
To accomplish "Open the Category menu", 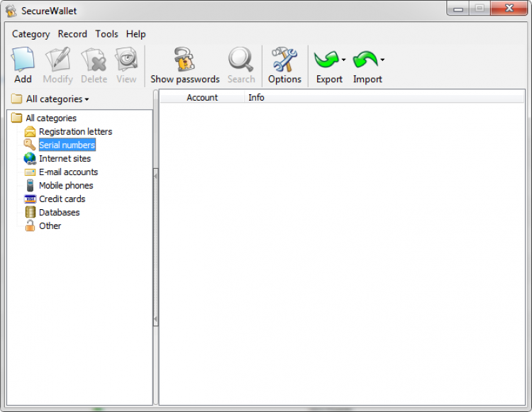I will 31,34.
